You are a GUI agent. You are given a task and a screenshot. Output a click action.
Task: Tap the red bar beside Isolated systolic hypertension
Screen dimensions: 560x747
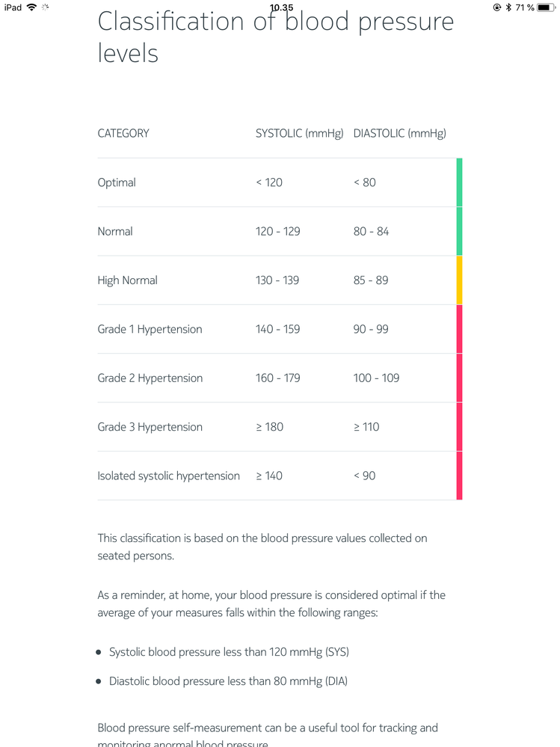tap(460, 476)
